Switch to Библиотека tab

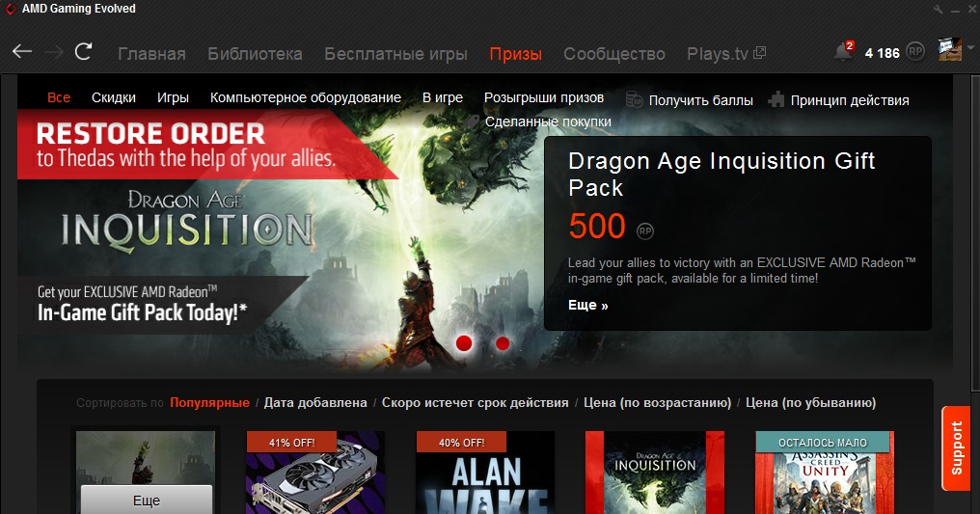point(255,54)
